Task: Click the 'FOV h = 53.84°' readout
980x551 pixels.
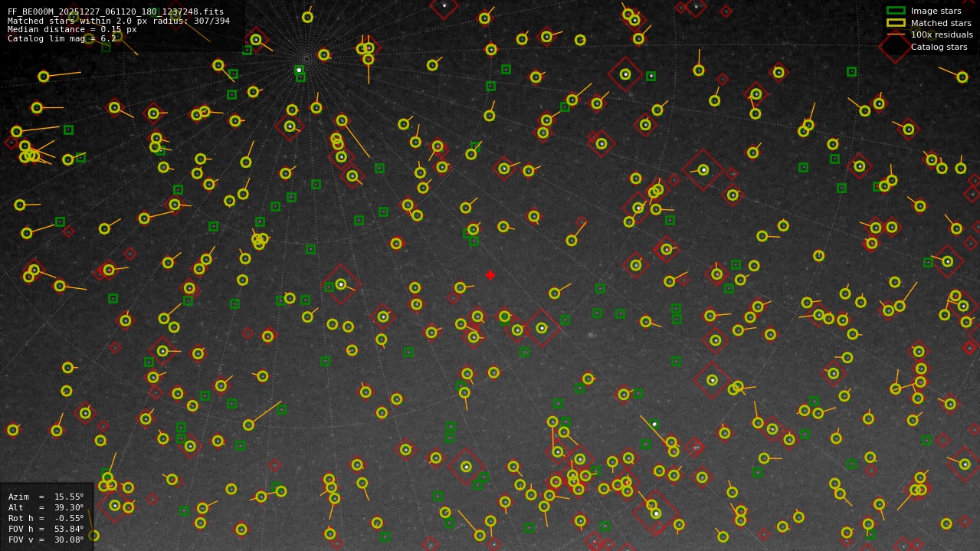Action: [x=46, y=529]
